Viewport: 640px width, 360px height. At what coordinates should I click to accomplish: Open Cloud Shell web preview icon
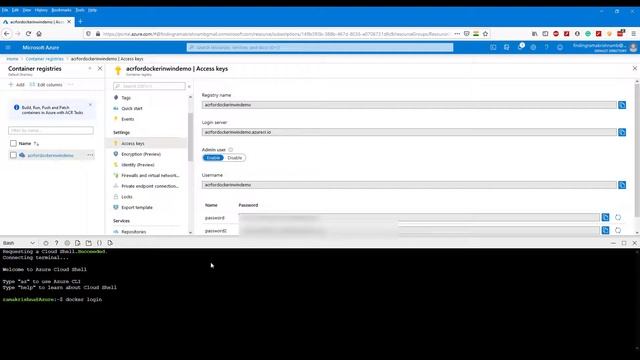110,243
